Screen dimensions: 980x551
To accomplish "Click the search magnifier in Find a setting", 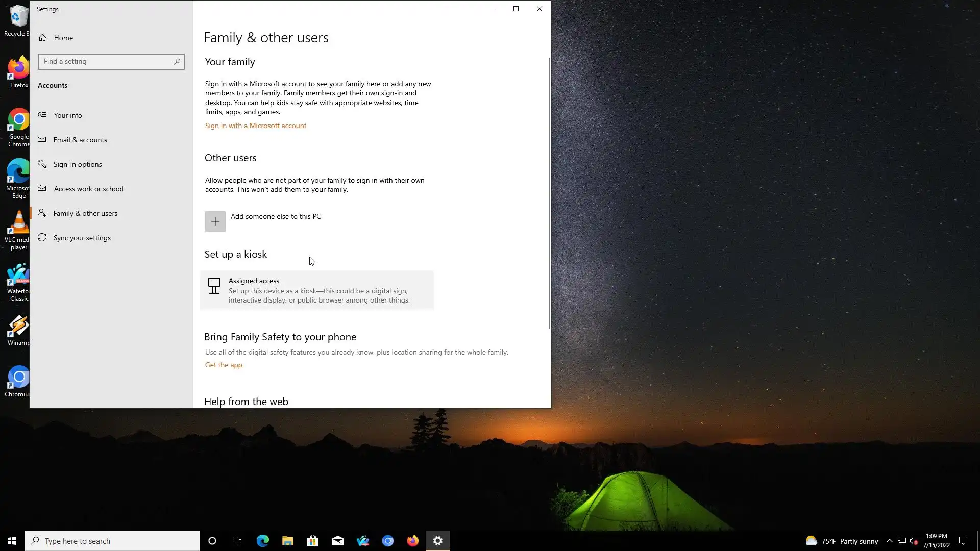I will point(177,62).
